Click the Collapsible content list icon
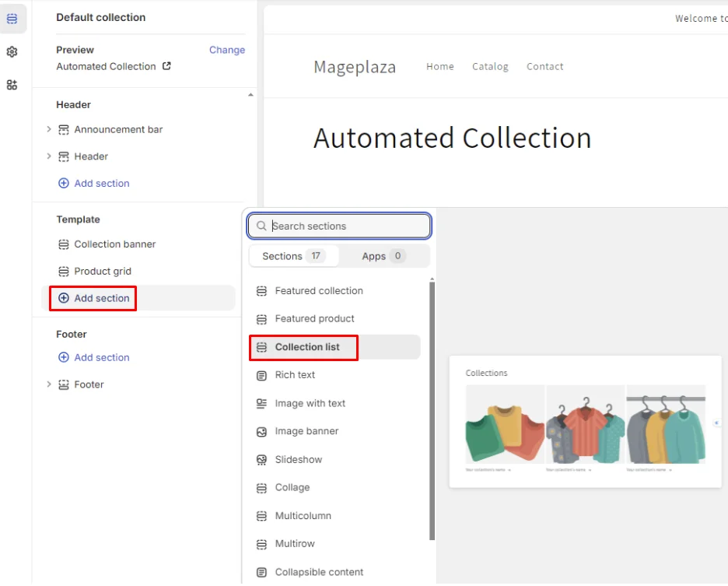The height and width of the screenshot is (586, 728). [262, 572]
